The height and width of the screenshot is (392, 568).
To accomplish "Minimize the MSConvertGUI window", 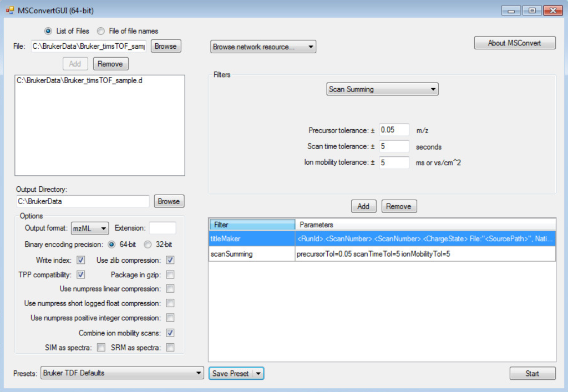I will point(511,11).
